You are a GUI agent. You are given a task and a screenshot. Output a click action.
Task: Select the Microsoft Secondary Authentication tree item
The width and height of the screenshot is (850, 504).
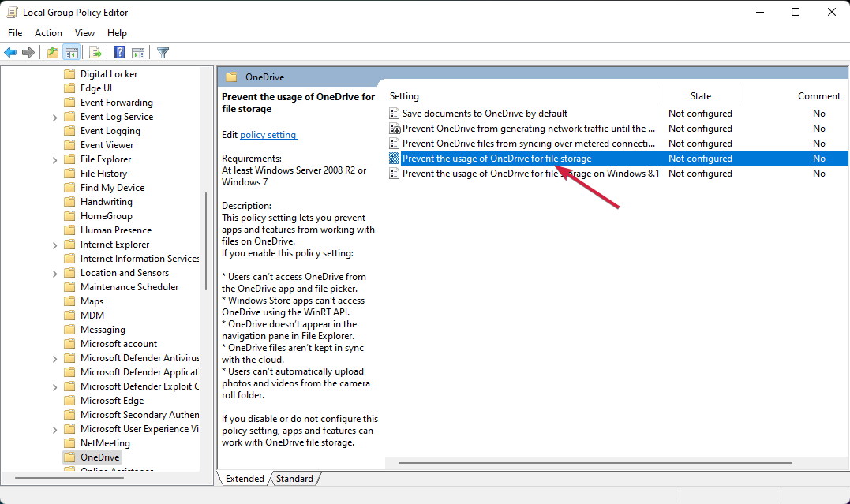point(140,415)
